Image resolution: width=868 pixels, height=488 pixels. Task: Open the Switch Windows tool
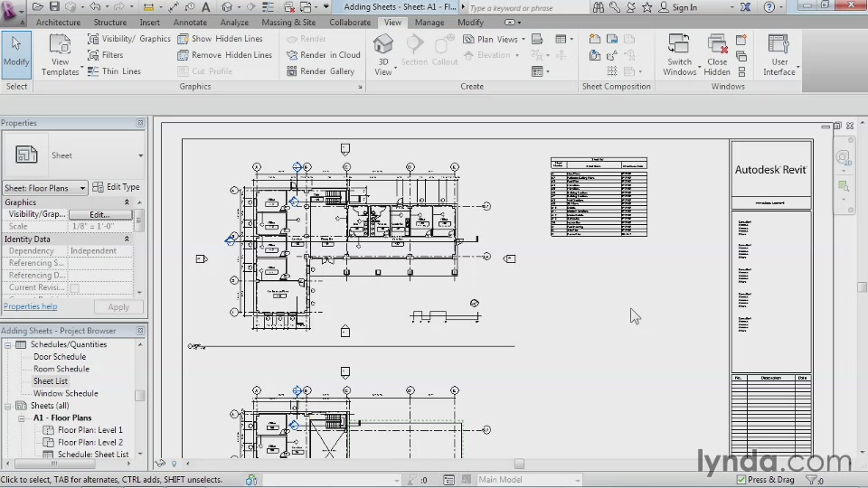pos(679,54)
